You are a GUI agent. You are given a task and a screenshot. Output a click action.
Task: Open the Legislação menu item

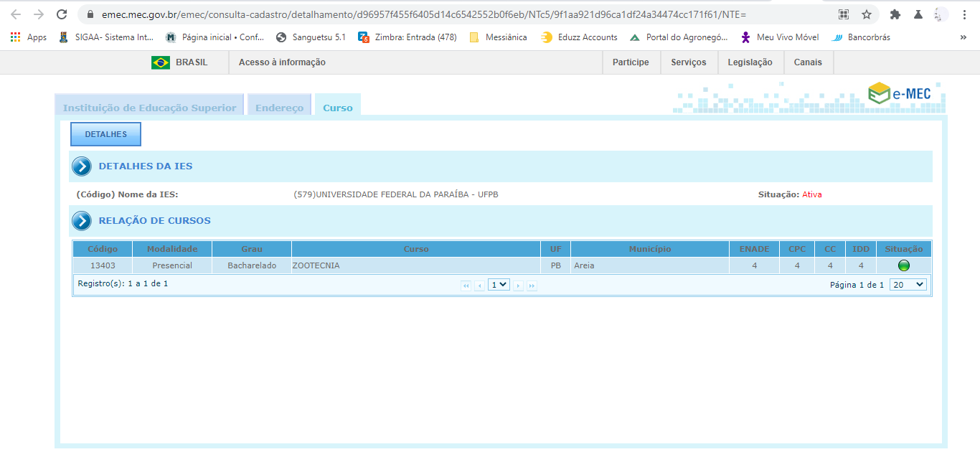(x=750, y=62)
